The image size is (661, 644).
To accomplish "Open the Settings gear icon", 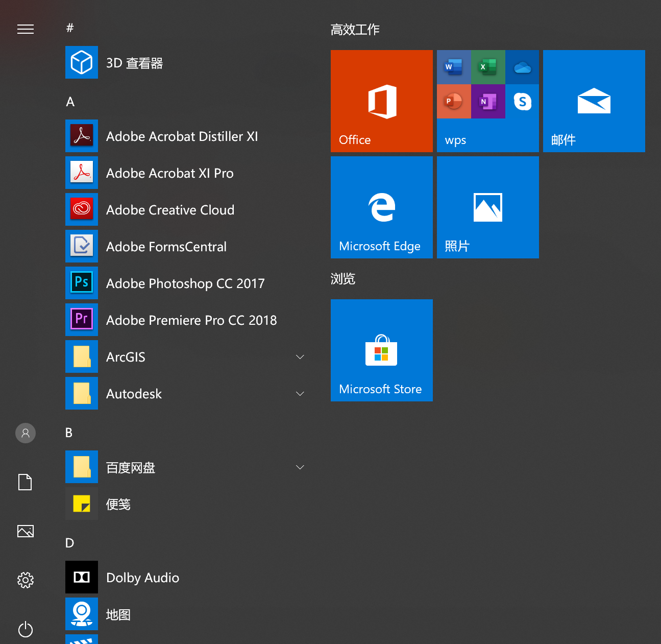I will (x=26, y=580).
